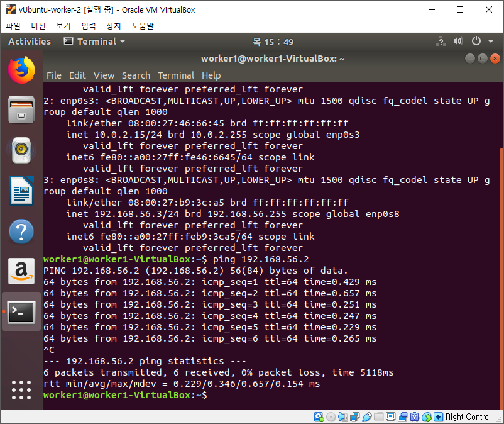Click the power icon in the top bar
Image resolution: width=504 pixels, height=424 pixels.
click(476, 41)
